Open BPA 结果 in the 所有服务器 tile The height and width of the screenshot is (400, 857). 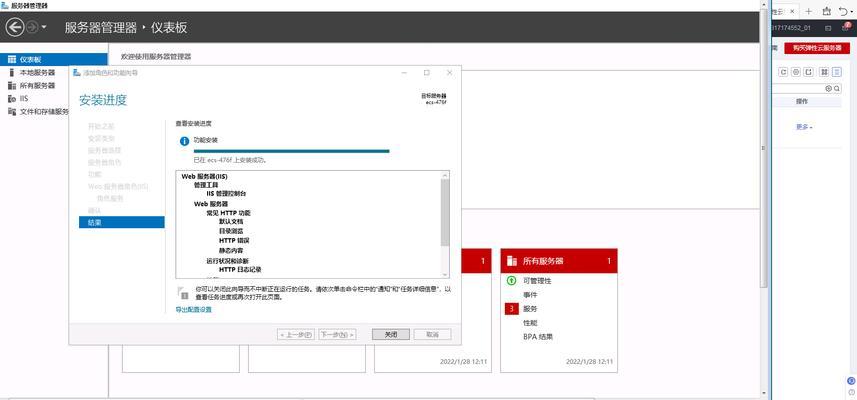[x=538, y=337]
